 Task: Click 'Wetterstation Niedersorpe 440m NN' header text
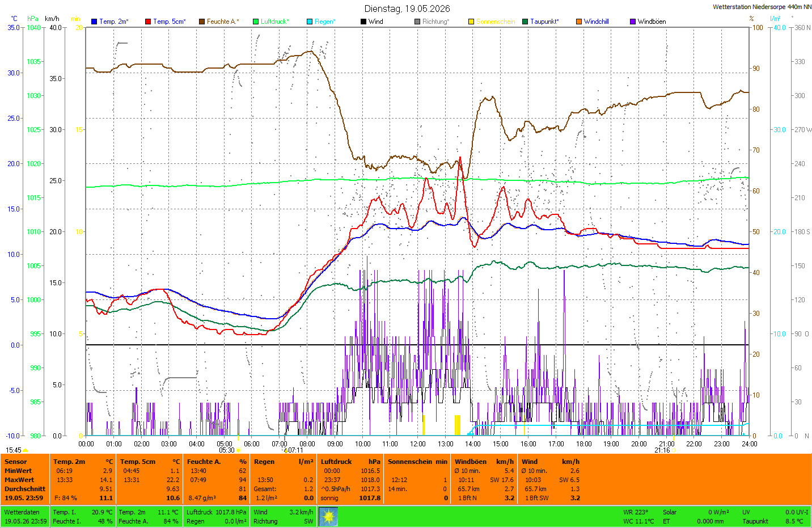coord(762,7)
